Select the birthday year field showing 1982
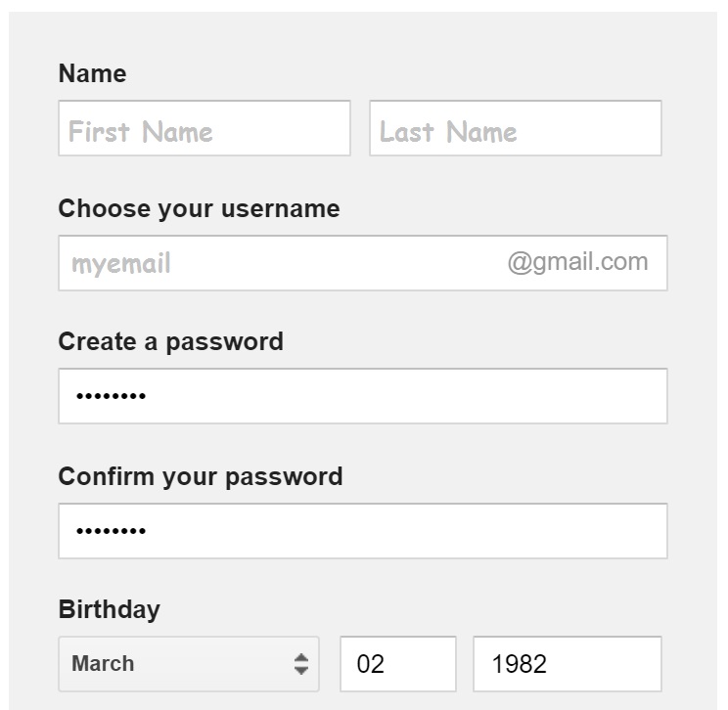The width and height of the screenshot is (728, 710). tap(567, 664)
